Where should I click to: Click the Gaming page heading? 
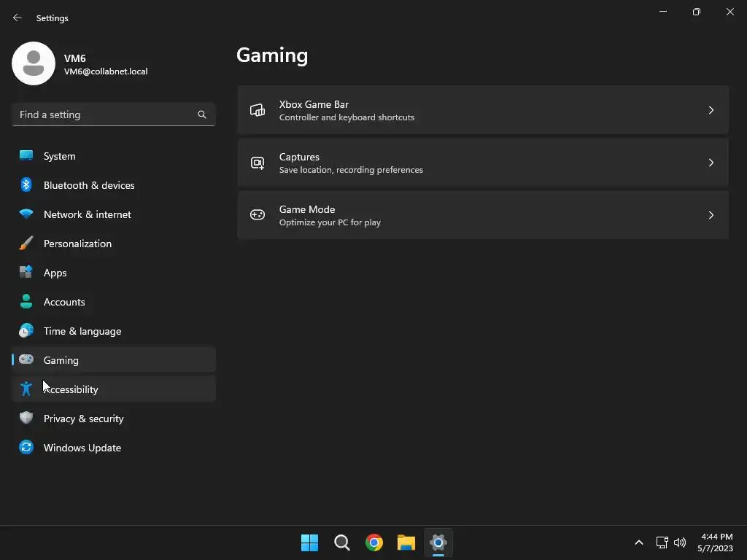272,55
